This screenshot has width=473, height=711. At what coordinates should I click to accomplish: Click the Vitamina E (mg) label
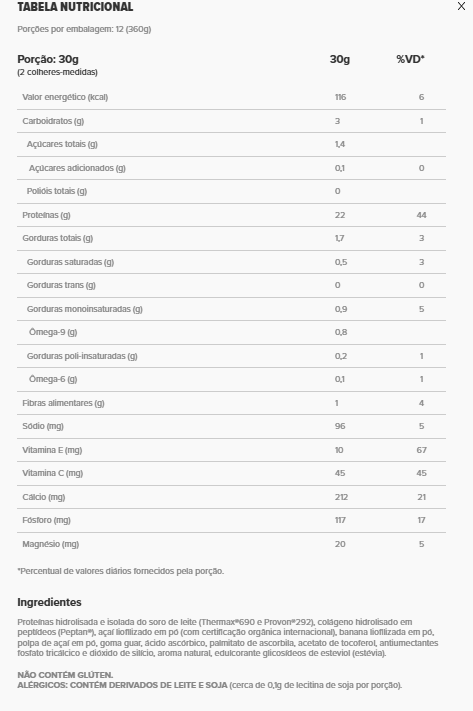[x=52, y=450]
